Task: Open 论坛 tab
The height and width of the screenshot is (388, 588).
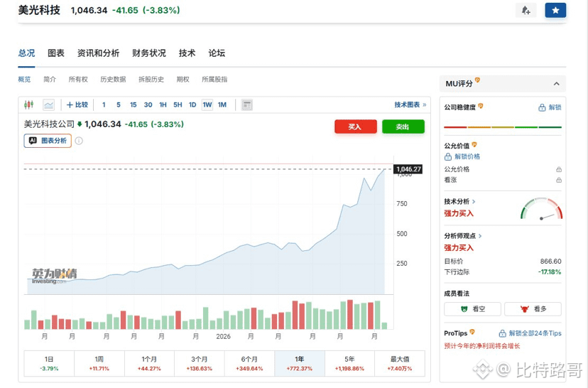Action: coord(217,53)
